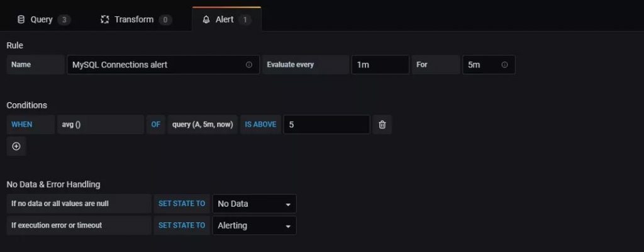
Task: Select the Alert tab
Action: click(x=226, y=20)
